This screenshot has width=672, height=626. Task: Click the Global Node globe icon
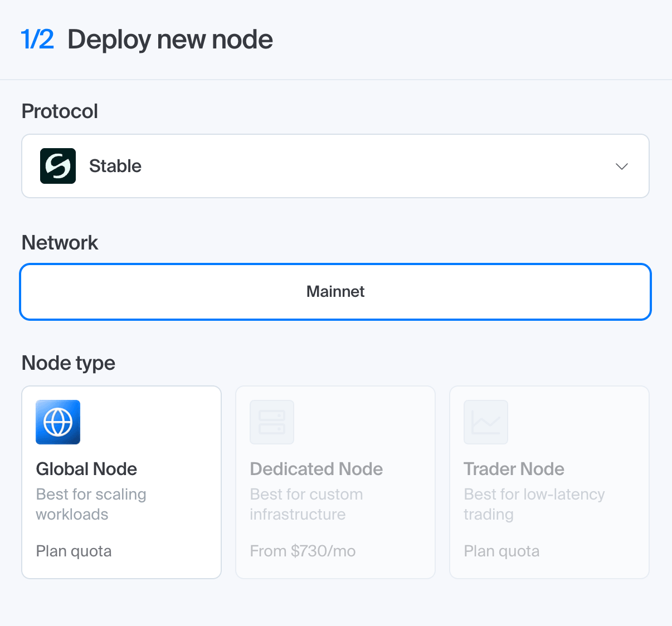point(58,422)
